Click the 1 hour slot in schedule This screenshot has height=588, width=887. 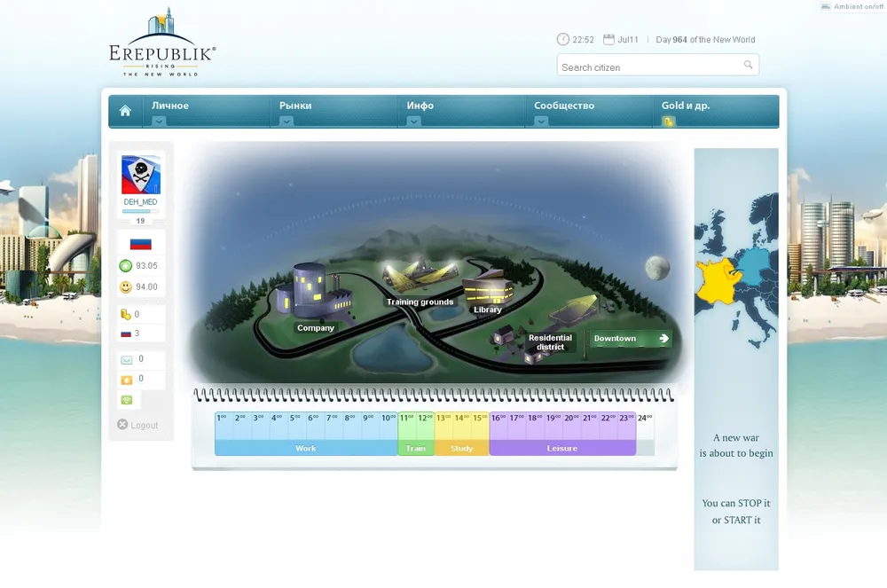click(x=224, y=427)
